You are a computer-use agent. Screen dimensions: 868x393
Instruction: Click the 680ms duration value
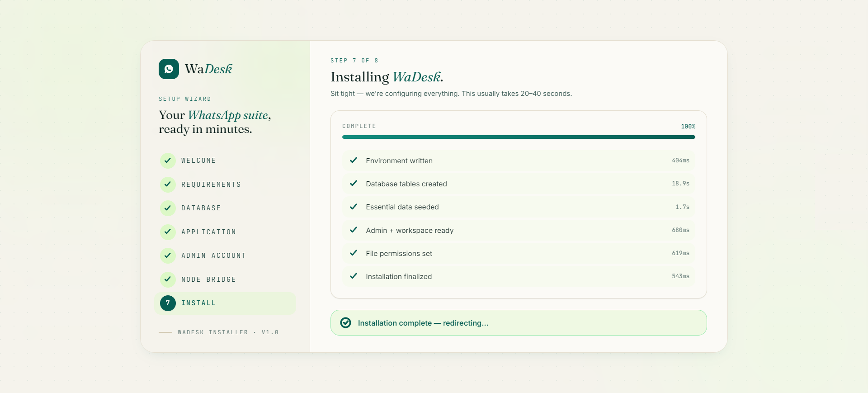(x=680, y=230)
